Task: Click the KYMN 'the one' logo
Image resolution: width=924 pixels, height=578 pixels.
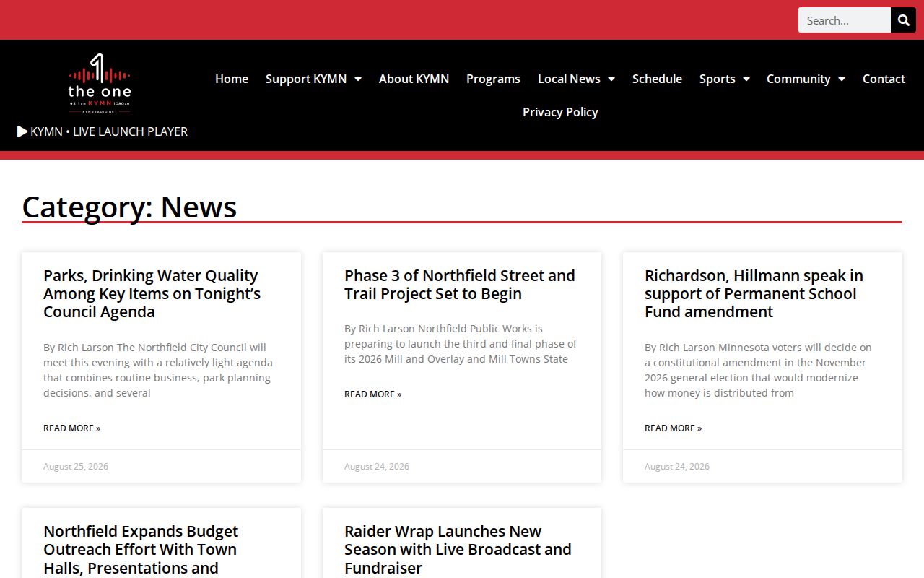Action: tap(100, 83)
